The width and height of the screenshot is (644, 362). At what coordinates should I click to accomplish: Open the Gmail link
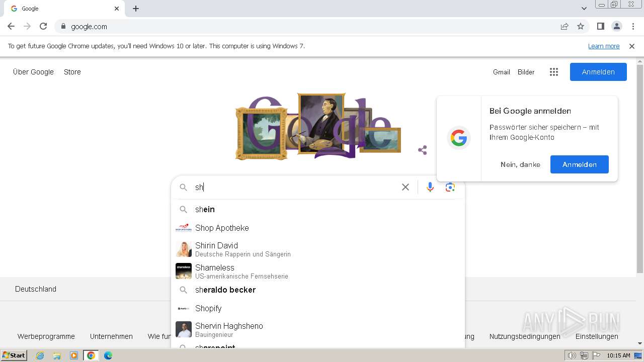(502, 72)
